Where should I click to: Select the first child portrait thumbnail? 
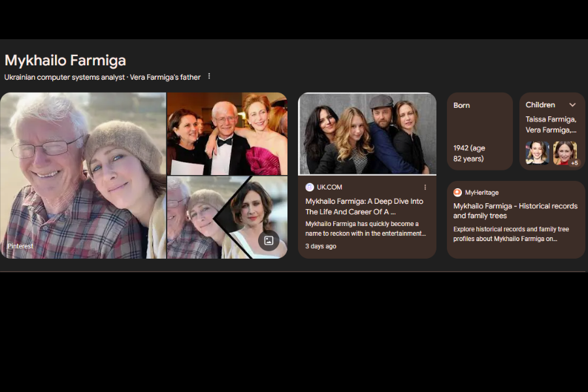click(538, 153)
